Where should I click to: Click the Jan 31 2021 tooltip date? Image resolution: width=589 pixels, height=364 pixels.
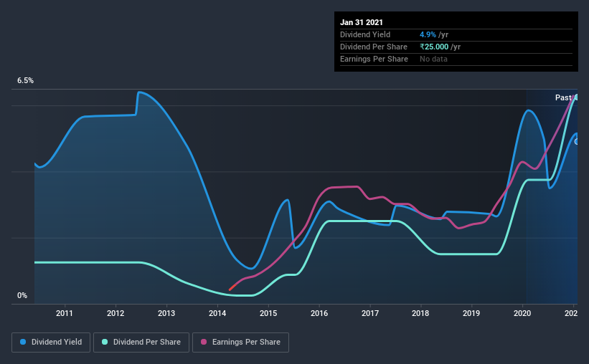click(362, 22)
